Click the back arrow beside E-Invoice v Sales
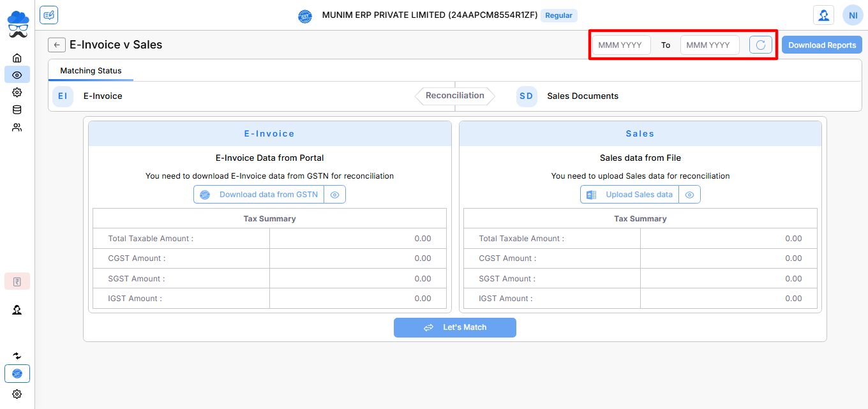Screen dimensions: 868x409 (57, 45)
